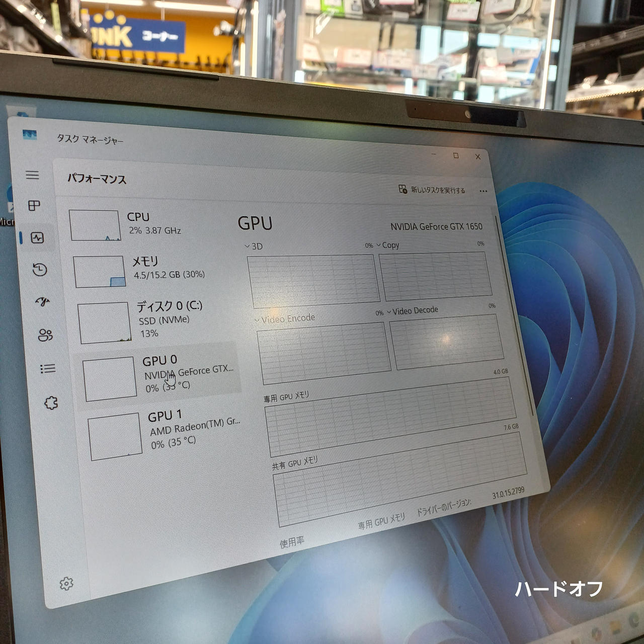Click the CPU usage mini graph thumbnail

(95, 225)
